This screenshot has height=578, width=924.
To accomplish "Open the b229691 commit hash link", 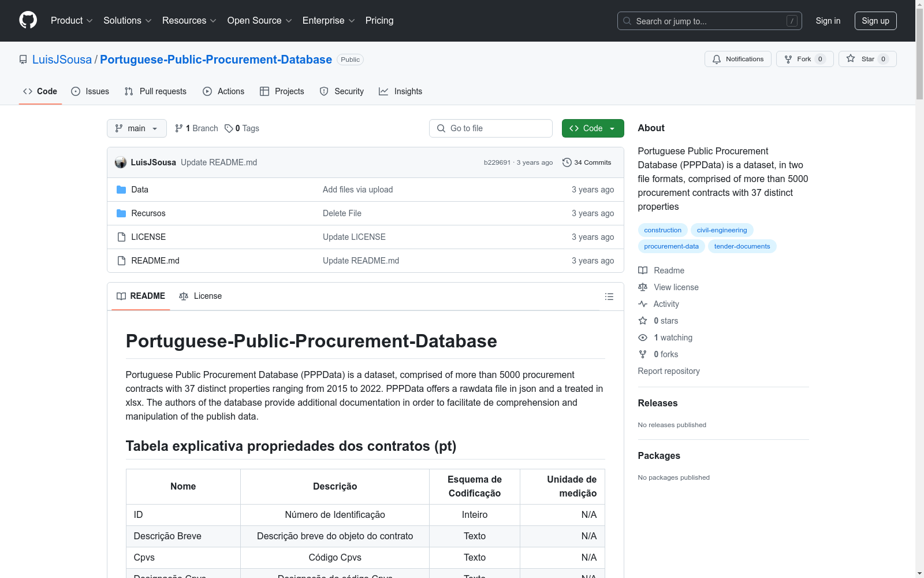I will (497, 162).
